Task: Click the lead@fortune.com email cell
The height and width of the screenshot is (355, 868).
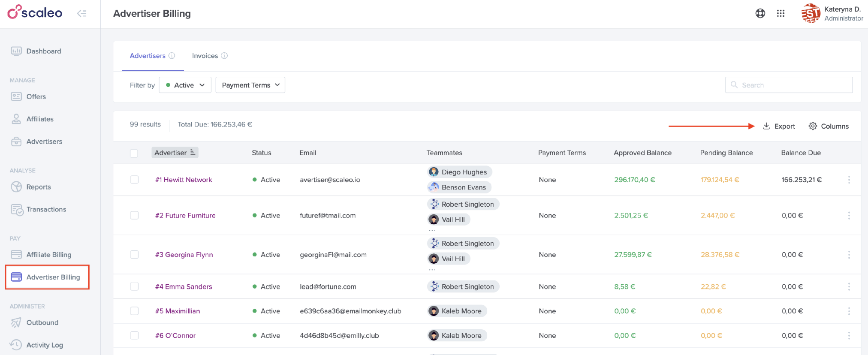Action: pos(328,286)
